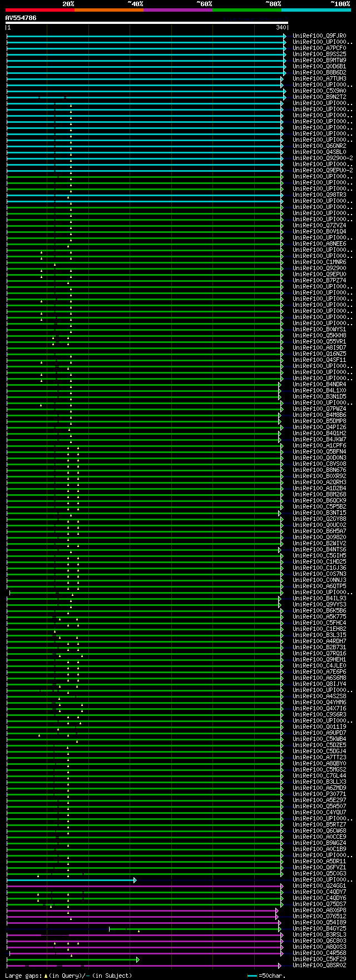The image size is (356, 980).
Task: Select the UniRef100_A1CPF6 label
Action: 319,446
